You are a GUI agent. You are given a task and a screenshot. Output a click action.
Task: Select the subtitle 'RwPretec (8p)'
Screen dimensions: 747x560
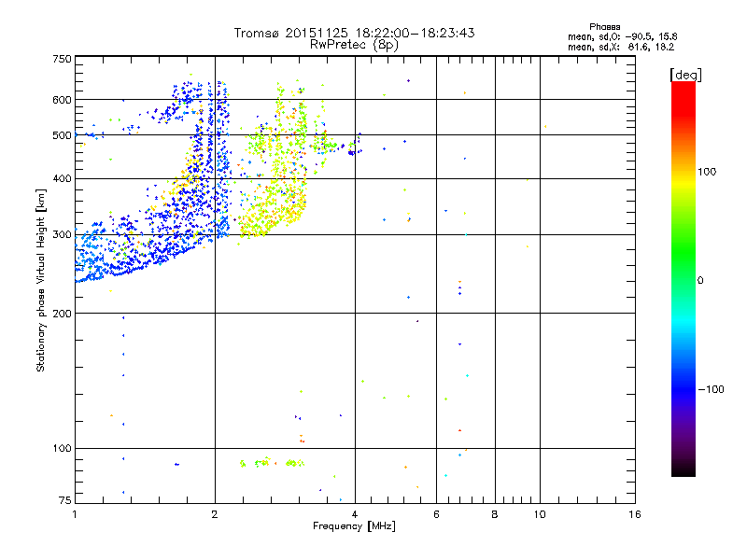point(354,45)
